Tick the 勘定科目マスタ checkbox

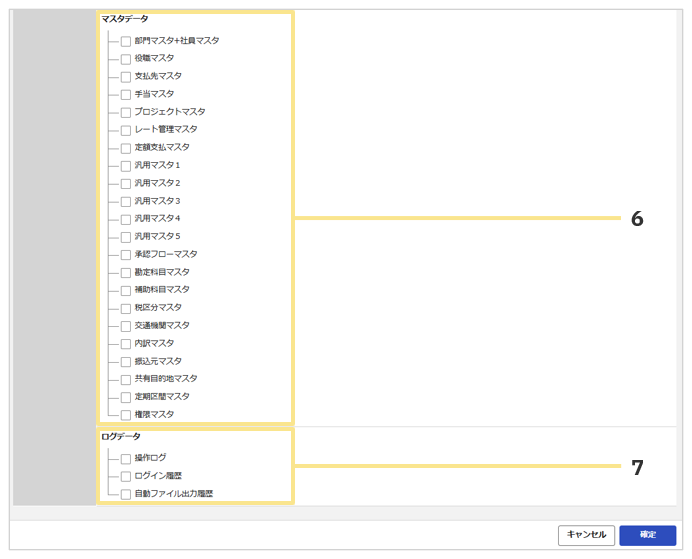(x=126, y=273)
